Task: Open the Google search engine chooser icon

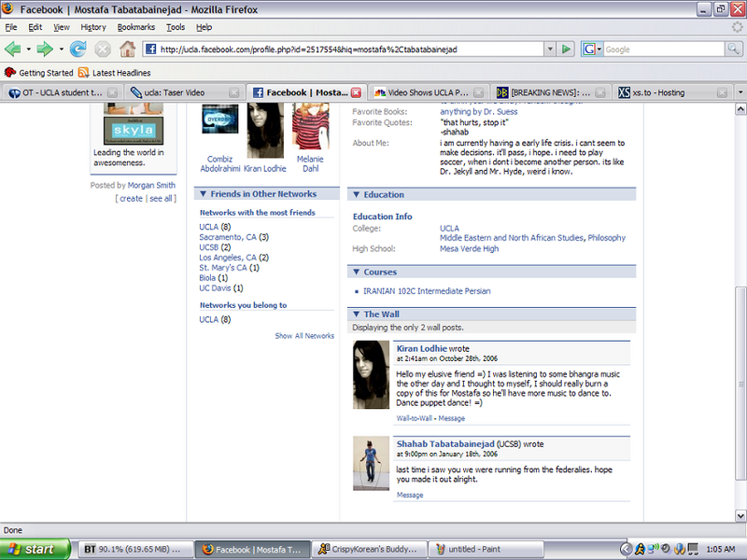Action: (592, 49)
